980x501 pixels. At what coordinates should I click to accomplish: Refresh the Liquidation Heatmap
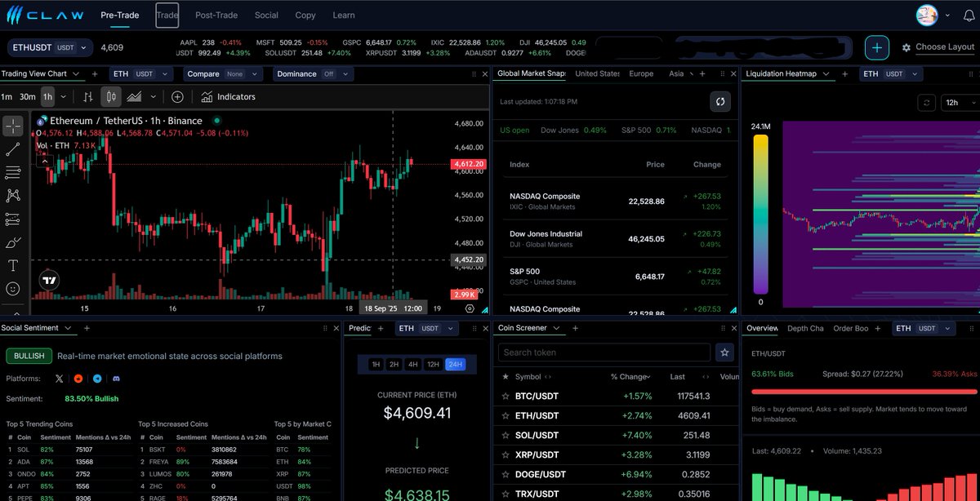click(926, 103)
